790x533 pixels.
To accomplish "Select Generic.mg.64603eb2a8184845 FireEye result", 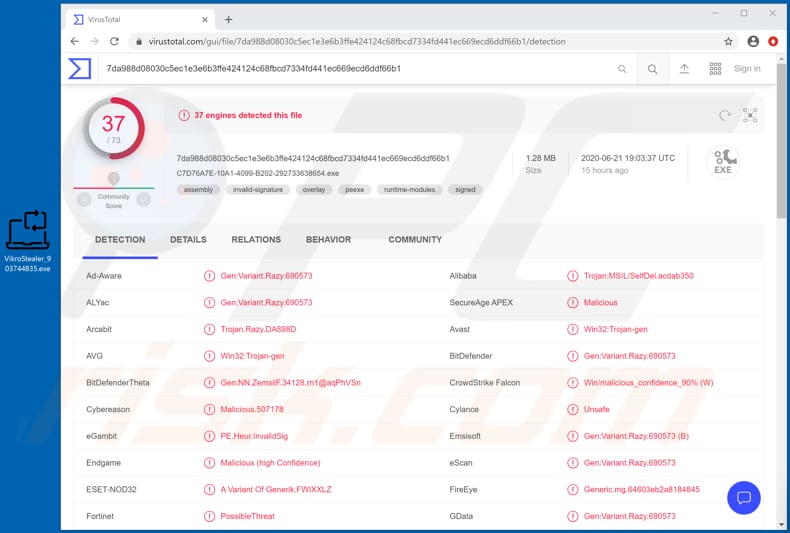I will [642, 490].
